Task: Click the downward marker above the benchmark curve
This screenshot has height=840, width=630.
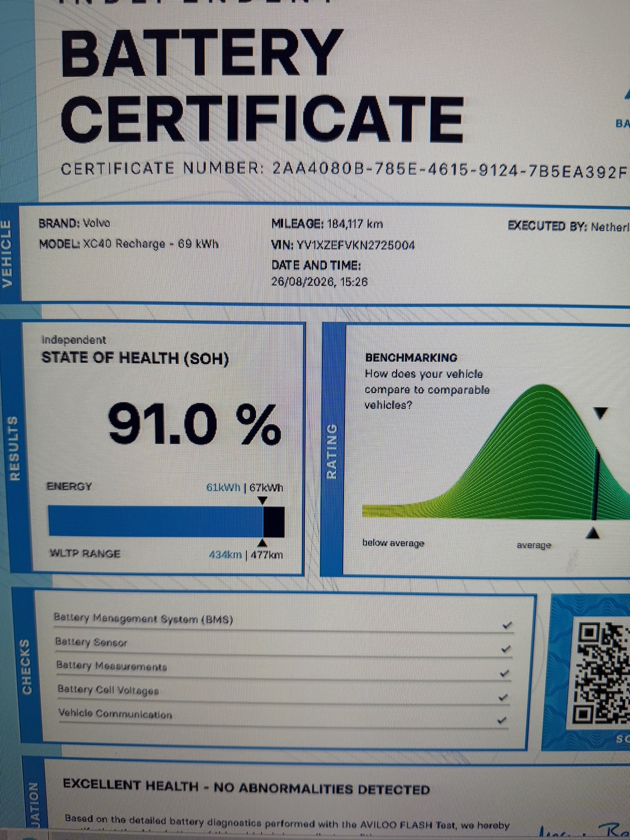Action: coord(600,413)
